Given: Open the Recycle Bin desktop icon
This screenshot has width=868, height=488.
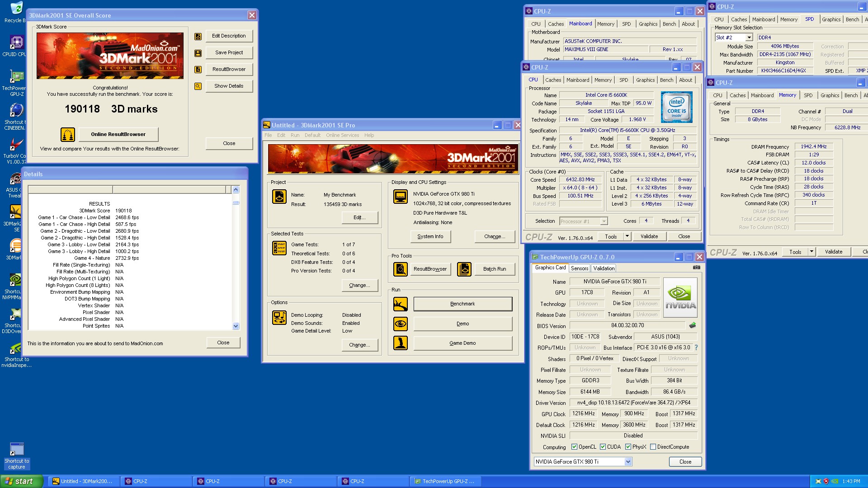Looking at the screenshot, I should click(16, 12).
